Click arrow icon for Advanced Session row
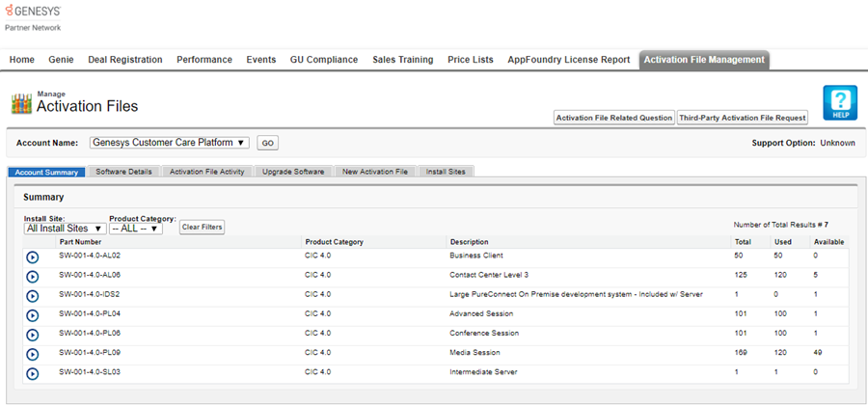 pos(32,315)
